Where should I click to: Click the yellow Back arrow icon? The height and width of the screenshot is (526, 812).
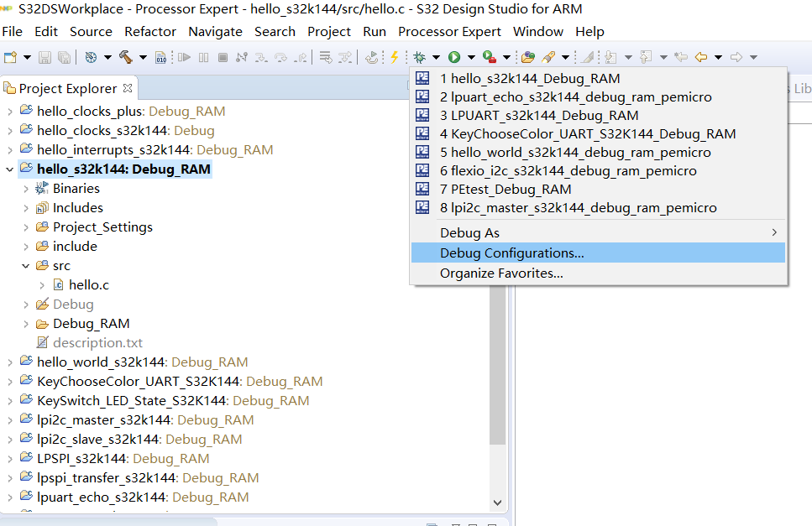pos(699,57)
